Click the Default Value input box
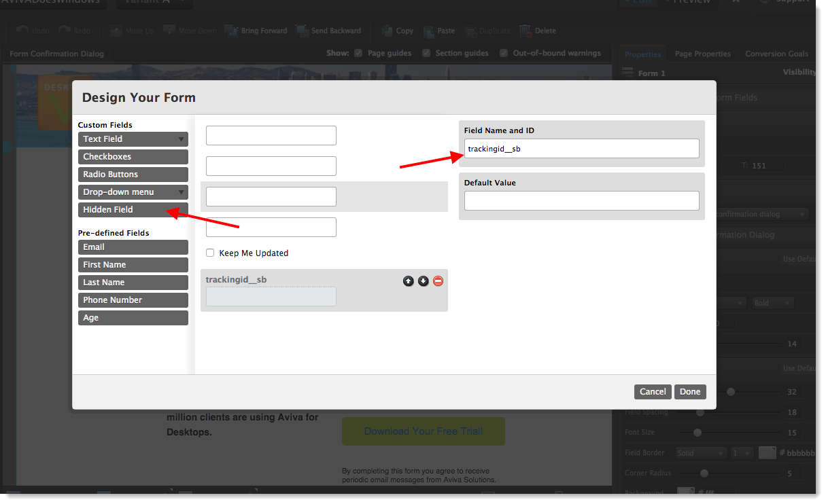 click(581, 201)
